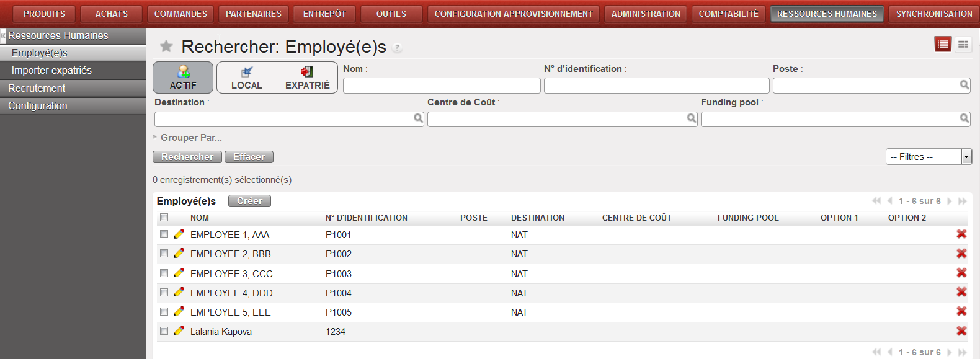Screen dimensions: 980x359
Task: Open the Filtres dropdown
Action: (928, 157)
